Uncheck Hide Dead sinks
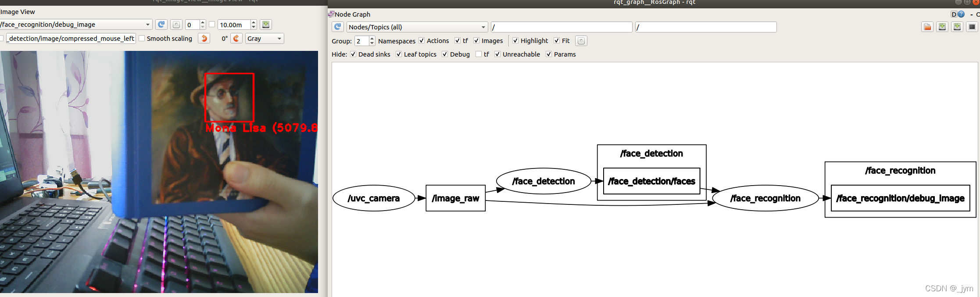 (353, 54)
